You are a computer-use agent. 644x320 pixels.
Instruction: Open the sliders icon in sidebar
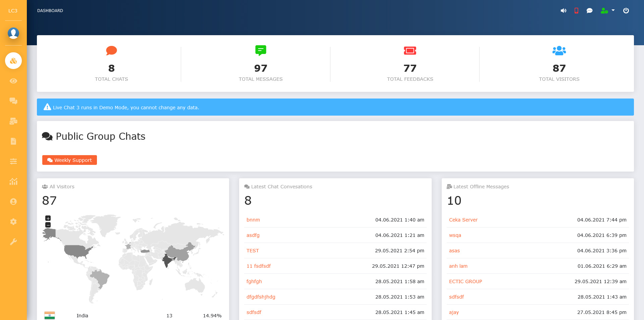coord(13,161)
